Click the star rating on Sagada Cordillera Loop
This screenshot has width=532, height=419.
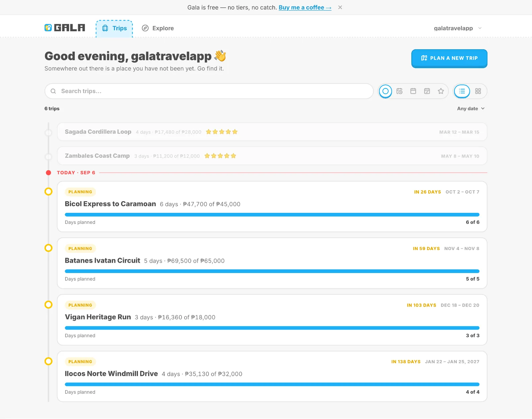coord(222,132)
